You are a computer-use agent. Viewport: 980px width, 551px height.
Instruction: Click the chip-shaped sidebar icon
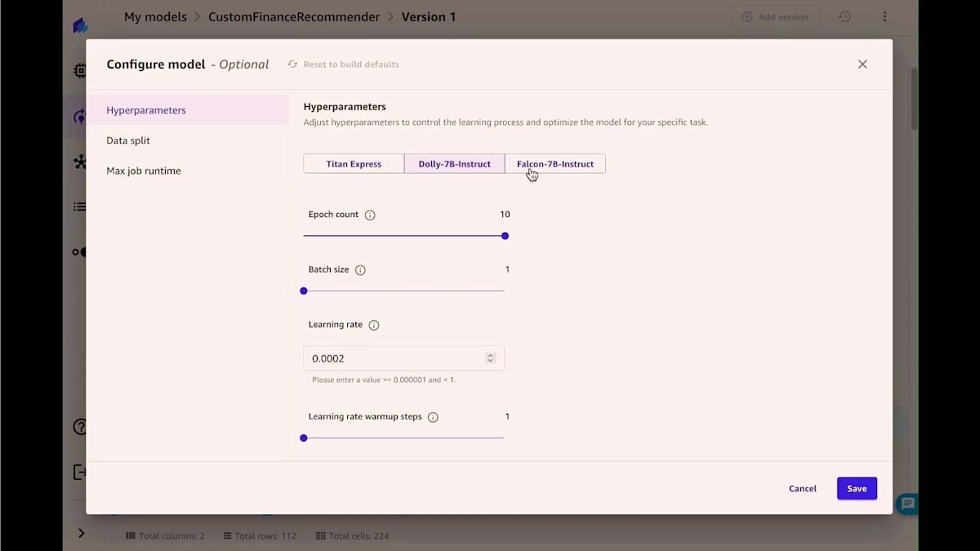coord(80,71)
